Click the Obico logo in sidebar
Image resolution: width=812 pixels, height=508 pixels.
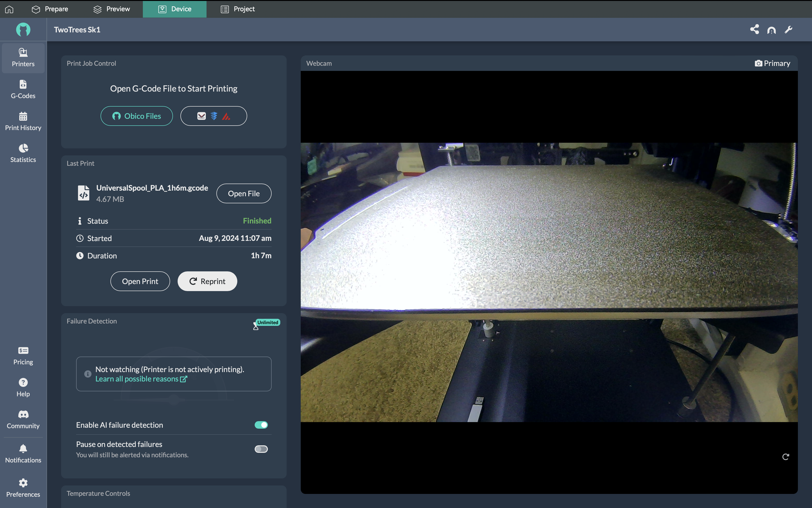point(23,30)
